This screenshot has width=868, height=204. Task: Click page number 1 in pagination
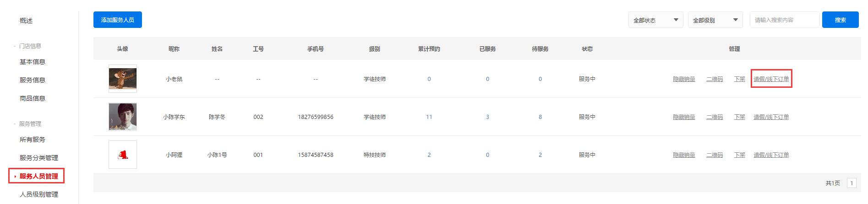(x=852, y=183)
